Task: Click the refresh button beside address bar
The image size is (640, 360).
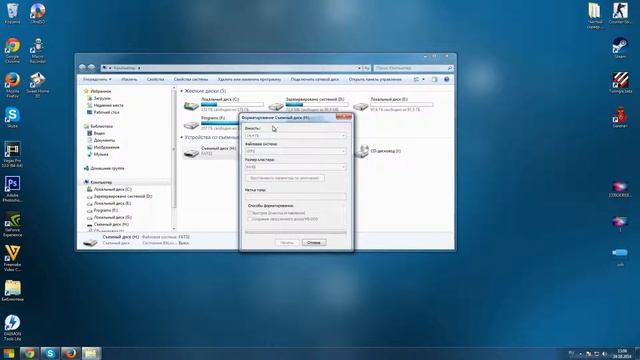Action: pyautogui.click(x=367, y=68)
